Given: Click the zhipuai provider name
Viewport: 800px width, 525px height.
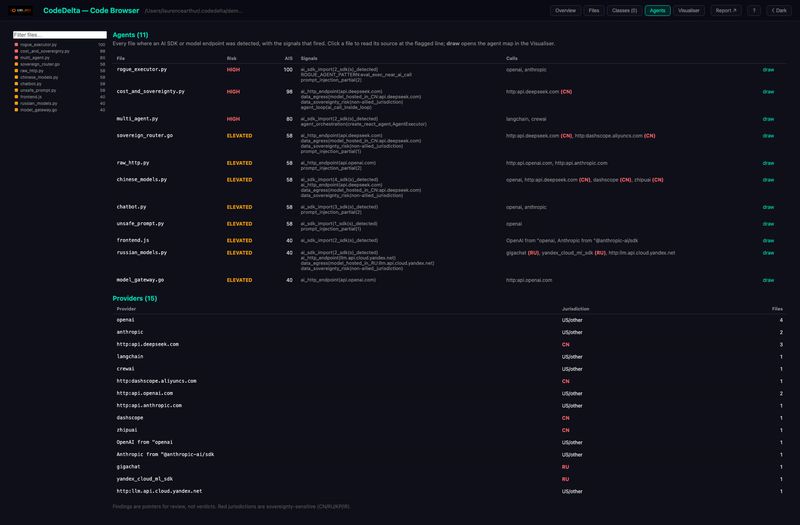Looking at the screenshot, I should point(127,430).
